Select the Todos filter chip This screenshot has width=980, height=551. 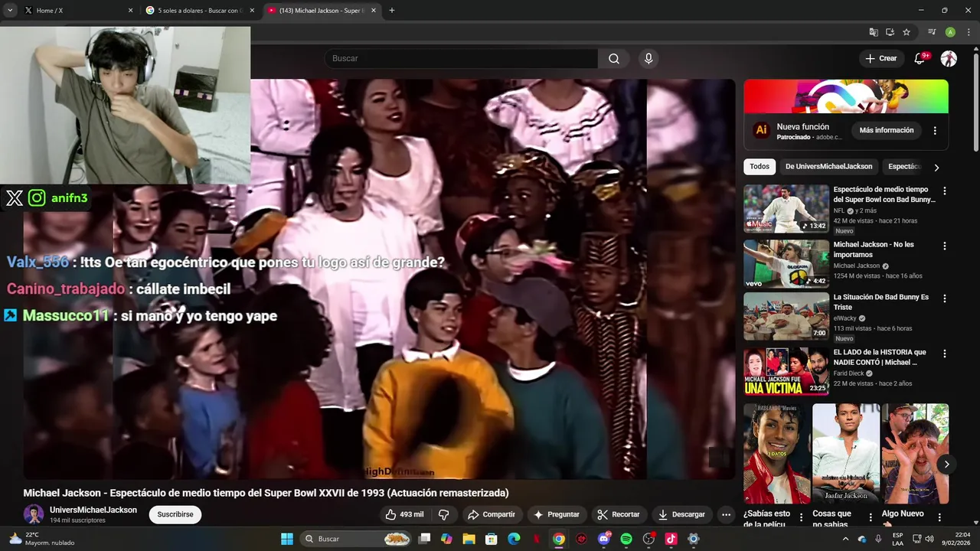pyautogui.click(x=759, y=167)
